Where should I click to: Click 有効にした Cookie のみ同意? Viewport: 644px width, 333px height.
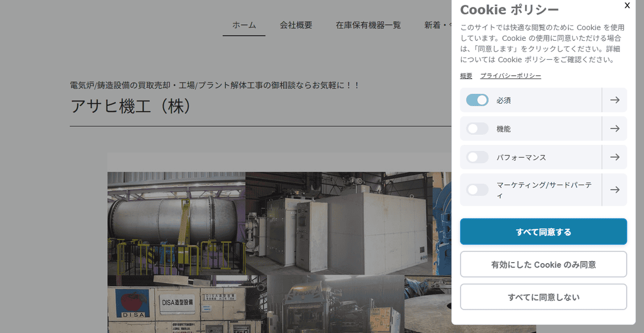(x=543, y=264)
